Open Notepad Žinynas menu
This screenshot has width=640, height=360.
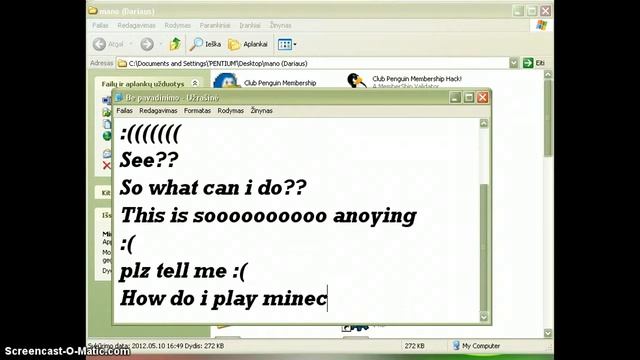[262, 111]
